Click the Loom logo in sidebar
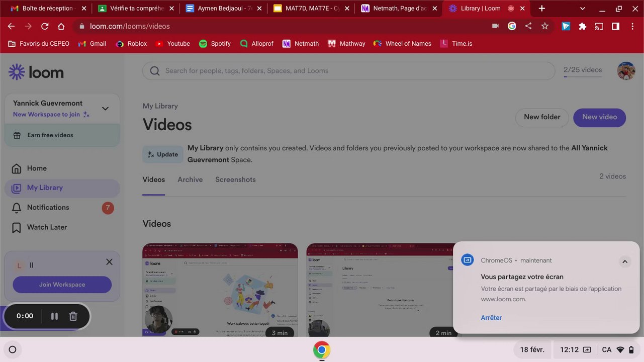The width and height of the screenshot is (644, 362). pyautogui.click(x=36, y=72)
